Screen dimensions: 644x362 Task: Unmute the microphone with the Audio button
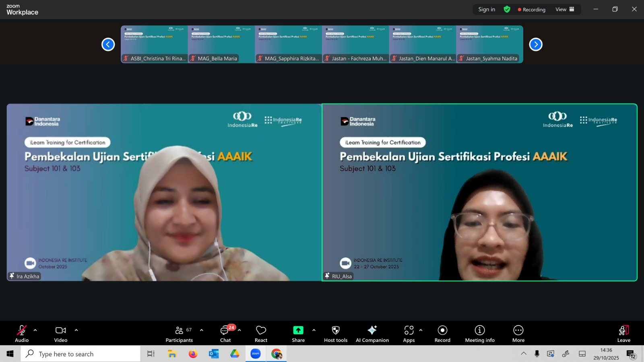[22, 333]
